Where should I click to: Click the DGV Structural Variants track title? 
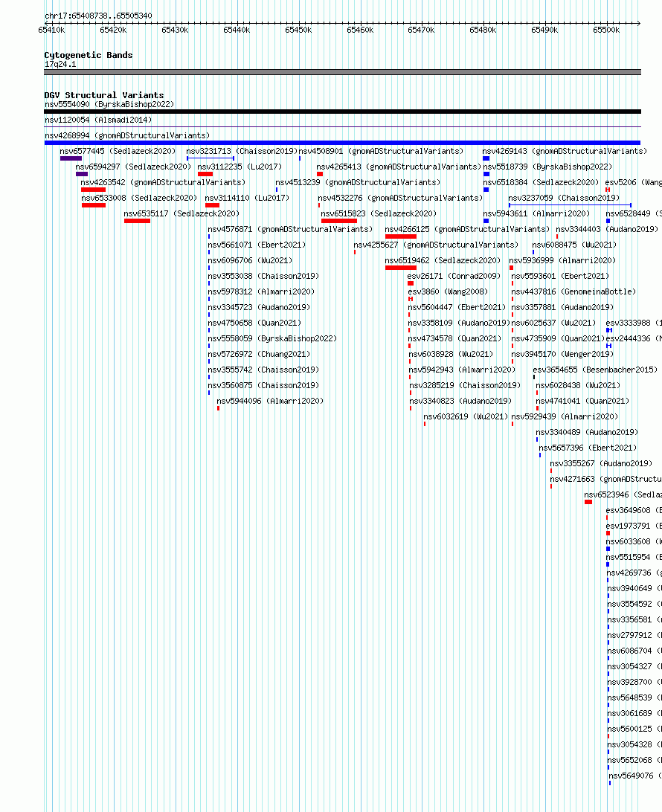coord(104,95)
